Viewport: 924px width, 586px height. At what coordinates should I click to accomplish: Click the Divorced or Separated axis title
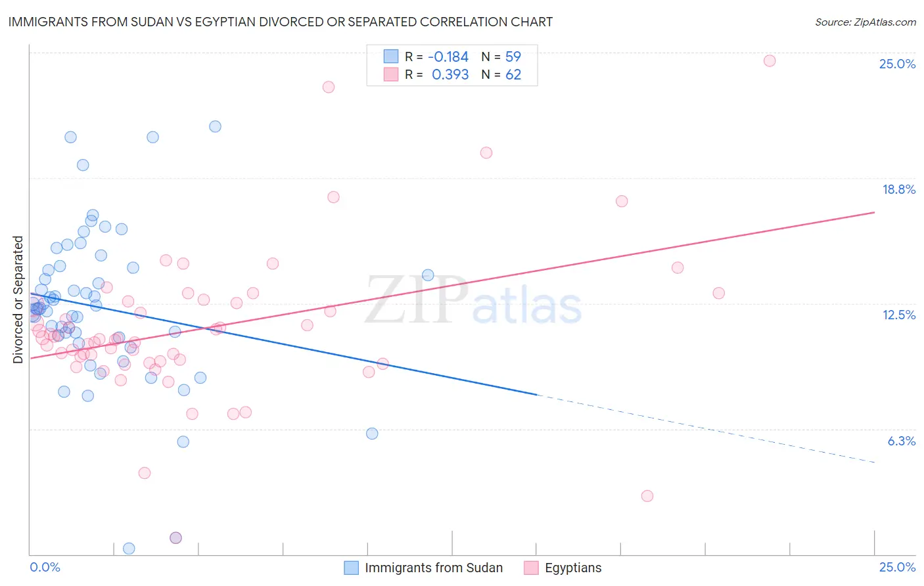(18, 300)
